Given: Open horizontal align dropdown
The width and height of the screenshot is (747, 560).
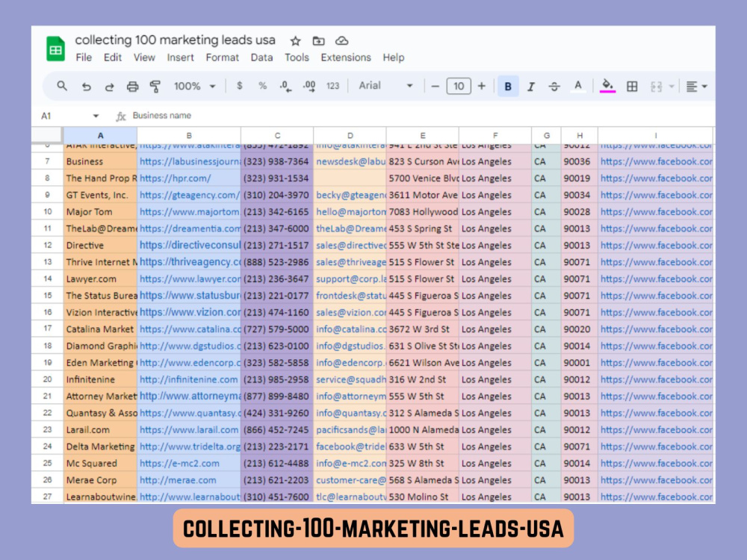Looking at the screenshot, I should click(696, 86).
